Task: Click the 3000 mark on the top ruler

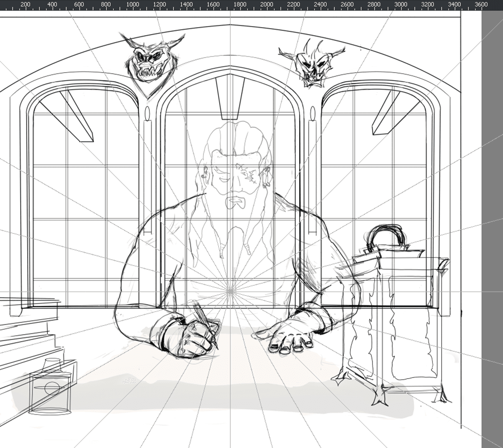Action: (x=401, y=5)
